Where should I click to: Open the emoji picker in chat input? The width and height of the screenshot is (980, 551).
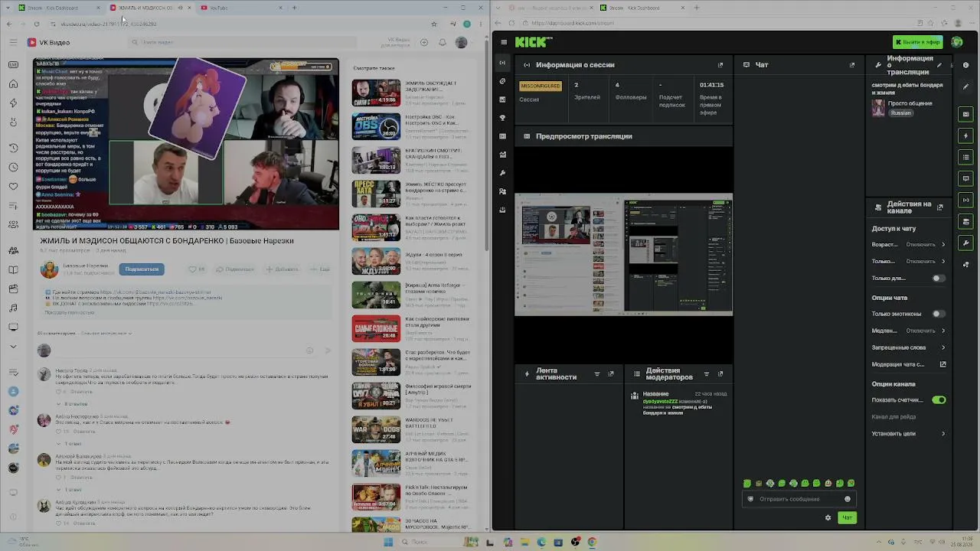tap(848, 499)
